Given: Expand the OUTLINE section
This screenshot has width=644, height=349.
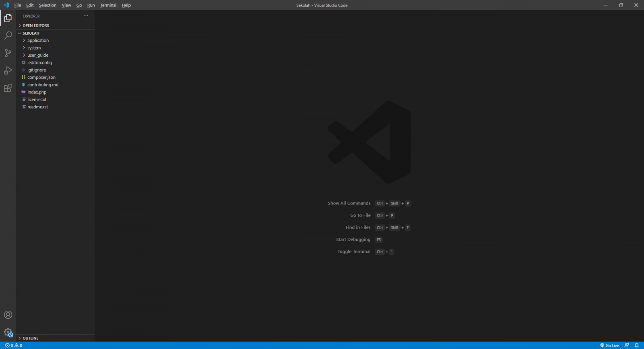Looking at the screenshot, I should point(30,338).
